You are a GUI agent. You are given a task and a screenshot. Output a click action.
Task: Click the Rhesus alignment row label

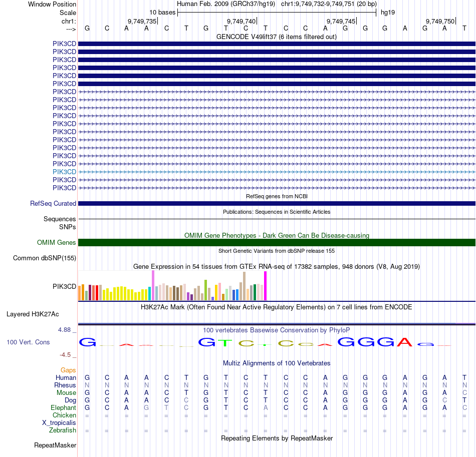(x=65, y=385)
